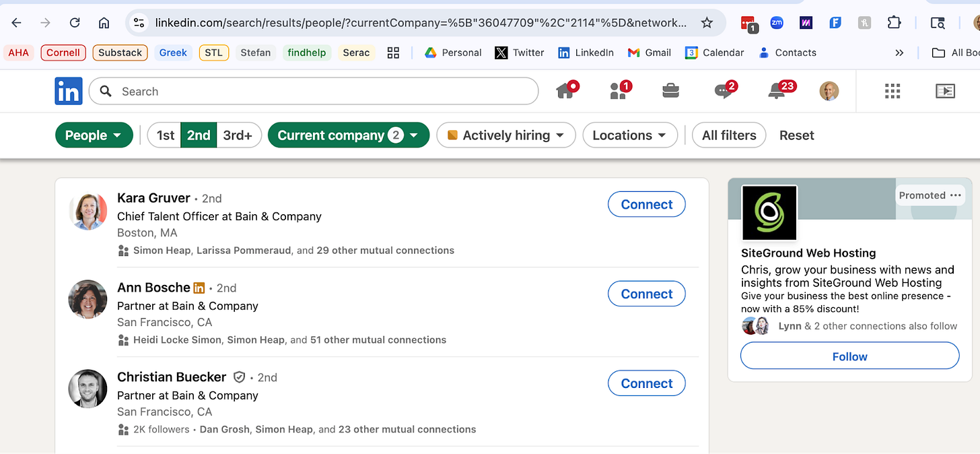The height and width of the screenshot is (454, 980).
Task: Expand the People filter dropdown
Action: click(x=94, y=135)
